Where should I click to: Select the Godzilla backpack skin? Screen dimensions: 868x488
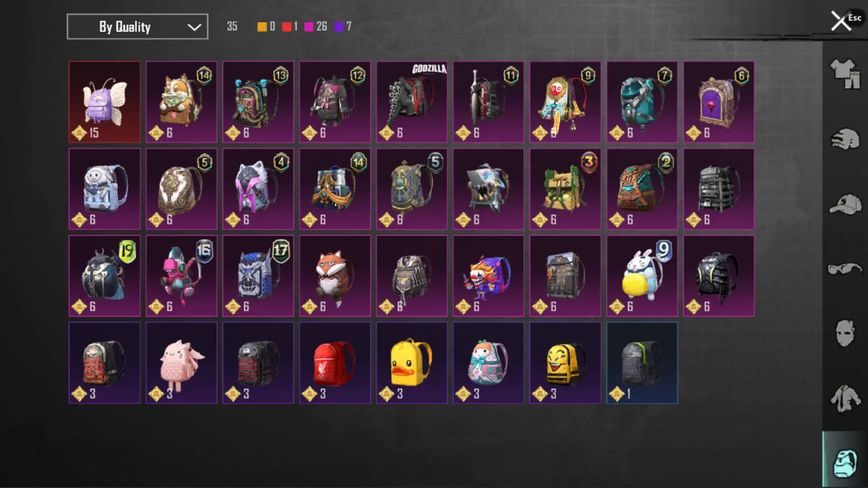click(x=412, y=102)
